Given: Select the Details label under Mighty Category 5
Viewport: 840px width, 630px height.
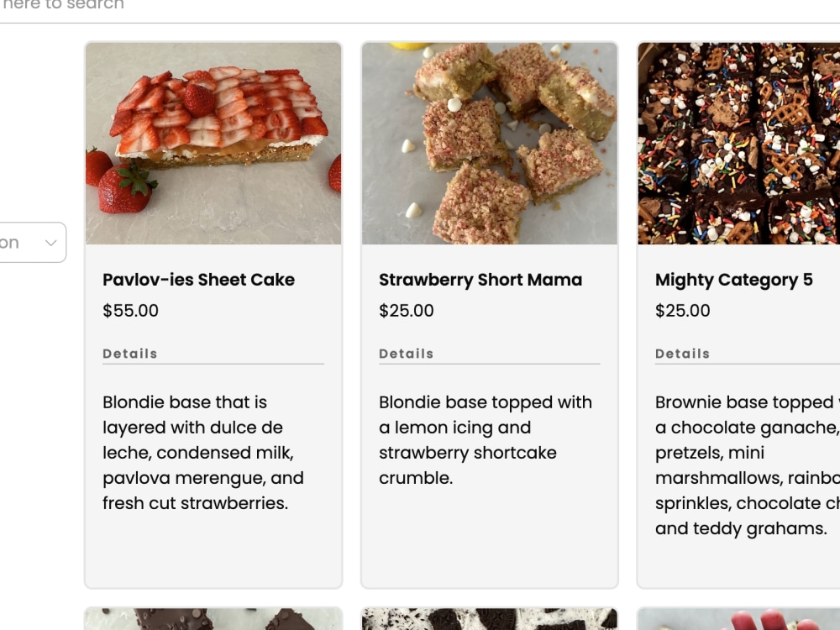Looking at the screenshot, I should 683,354.
